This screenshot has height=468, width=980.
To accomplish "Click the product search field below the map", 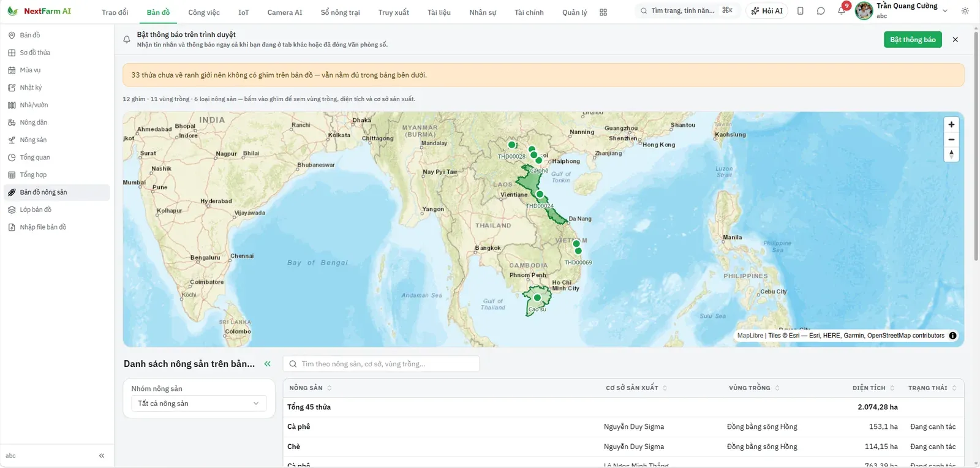I will [x=381, y=364].
